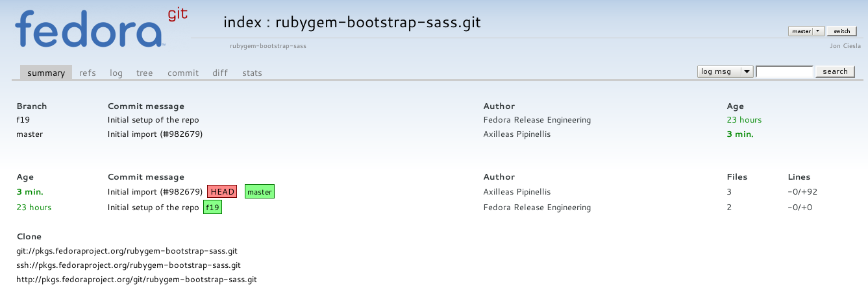
Task: Open the summary tab
Action: coord(45,73)
